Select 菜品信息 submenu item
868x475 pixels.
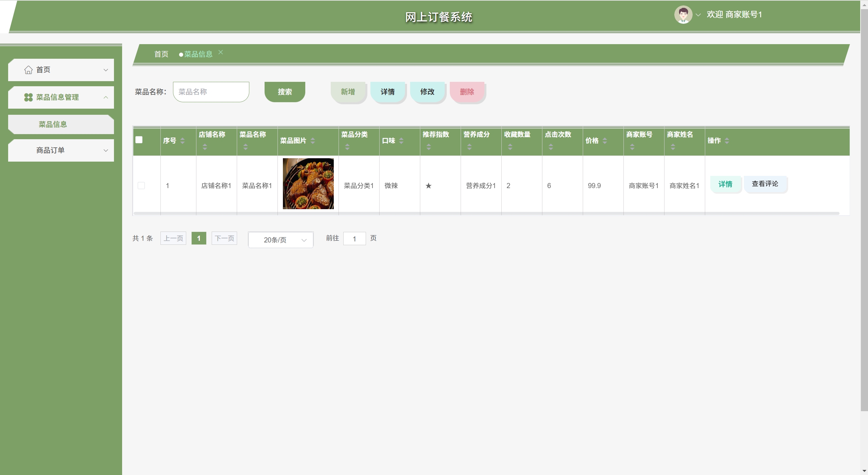(x=53, y=125)
